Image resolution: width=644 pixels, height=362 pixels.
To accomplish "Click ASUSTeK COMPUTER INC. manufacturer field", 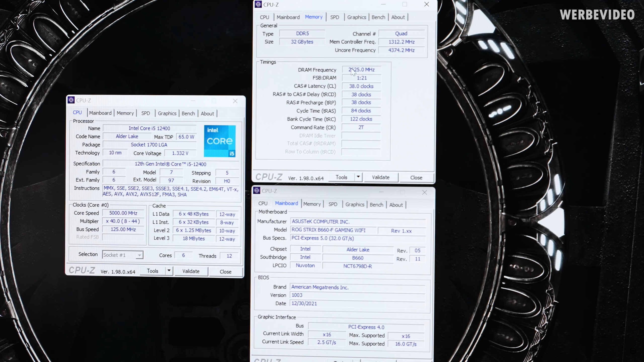I will 358,222.
